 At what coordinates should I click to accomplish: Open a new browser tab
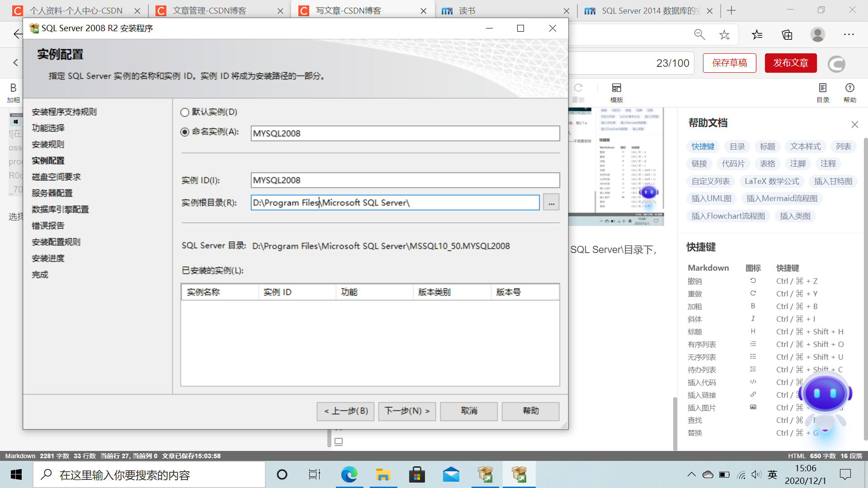[x=731, y=10]
